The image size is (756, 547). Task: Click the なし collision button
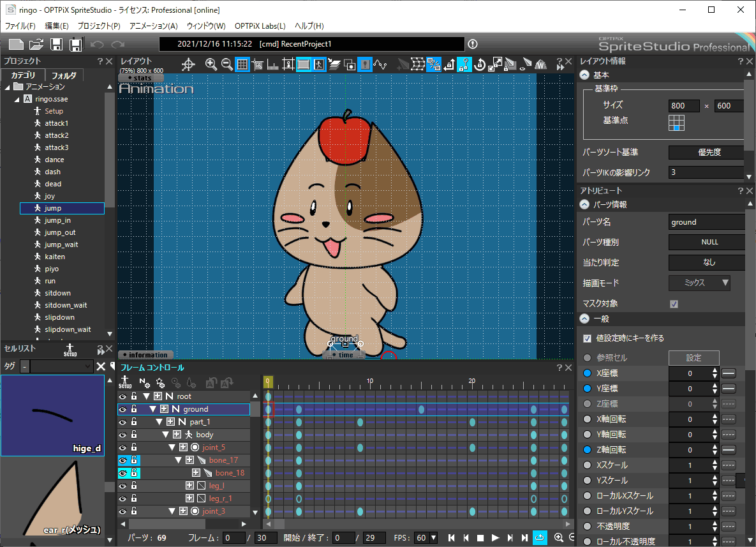706,262
